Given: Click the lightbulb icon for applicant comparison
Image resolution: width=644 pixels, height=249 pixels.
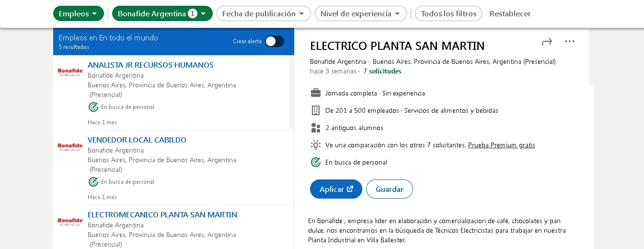Looking at the screenshot, I should (x=315, y=145).
